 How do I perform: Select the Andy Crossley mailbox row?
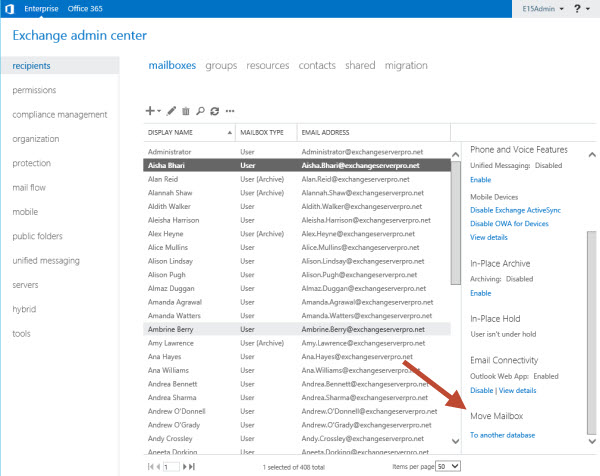pyautogui.click(x=297, y=439)
